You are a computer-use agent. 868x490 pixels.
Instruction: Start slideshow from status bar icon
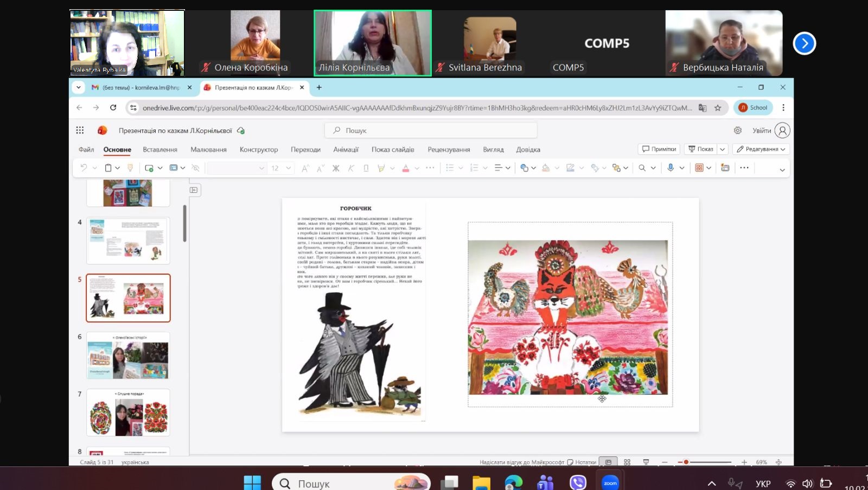tap(646, 462)
